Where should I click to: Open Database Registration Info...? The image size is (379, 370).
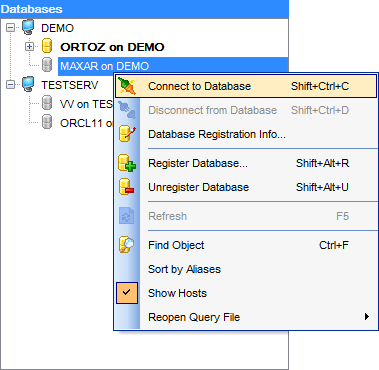[246, 134]
